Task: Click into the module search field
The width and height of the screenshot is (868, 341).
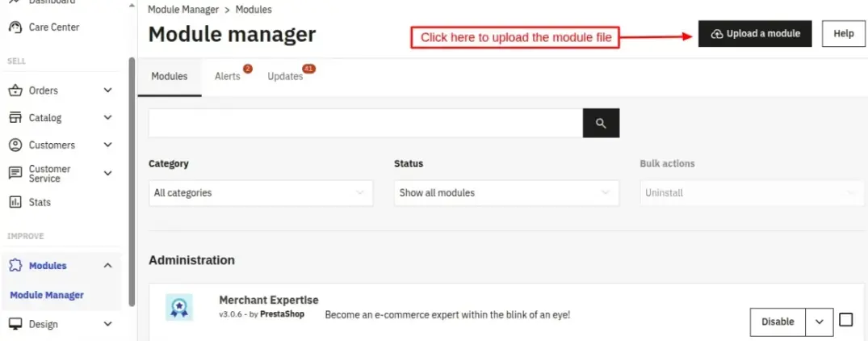Action: pyautogui.click(x=365, y=123)
